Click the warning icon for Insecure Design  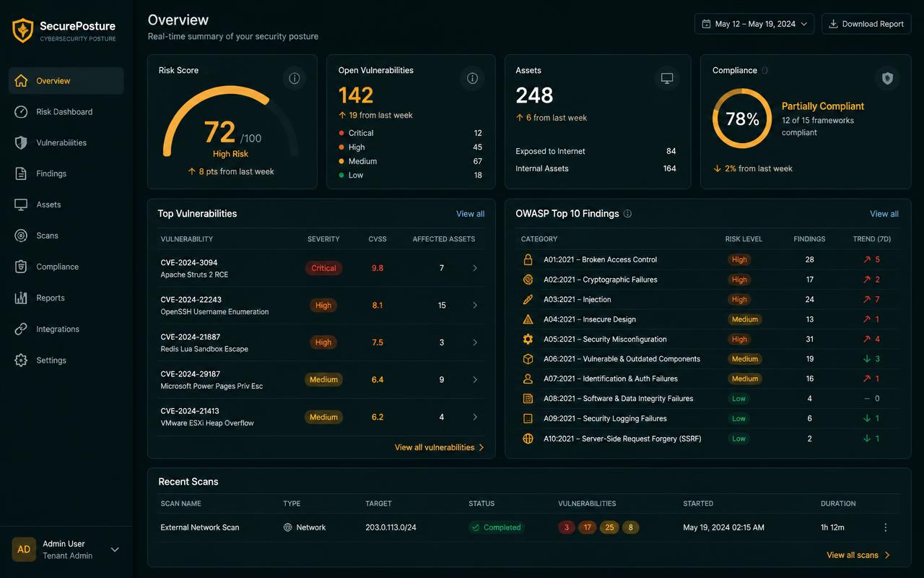pyautogui.click(x=528, y=319)
